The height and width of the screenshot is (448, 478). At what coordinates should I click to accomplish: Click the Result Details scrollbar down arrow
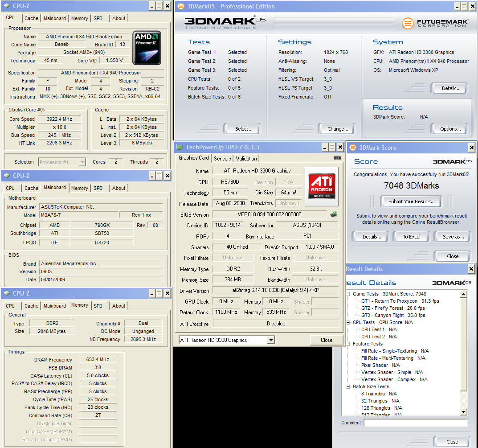(x=463, y=412)
